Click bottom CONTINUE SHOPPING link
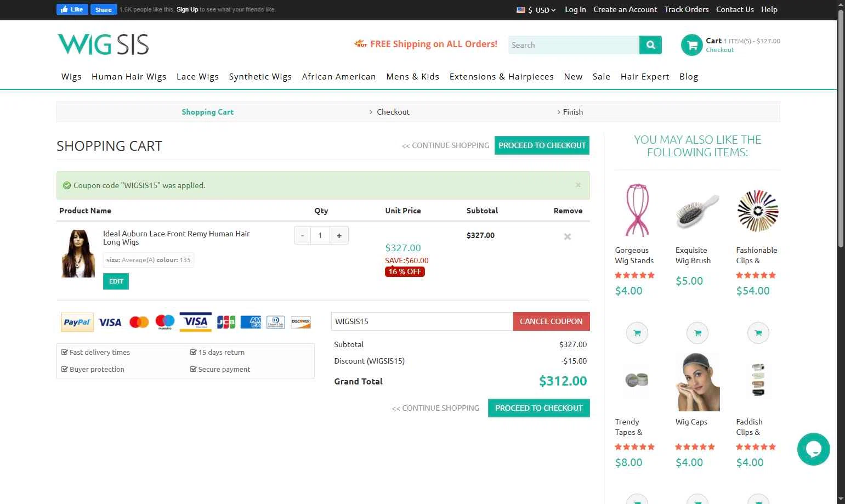The height and width of the screenshot is (504, 845). 435,408
